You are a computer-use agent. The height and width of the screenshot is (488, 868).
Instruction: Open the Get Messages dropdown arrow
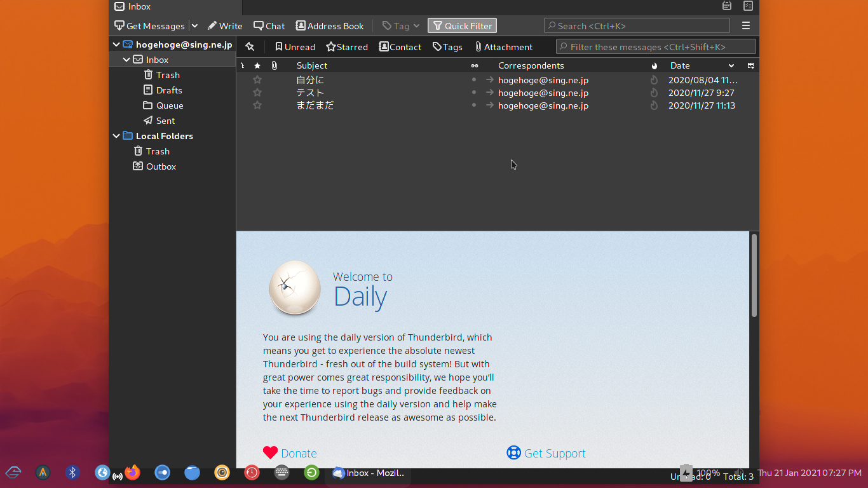194,26
